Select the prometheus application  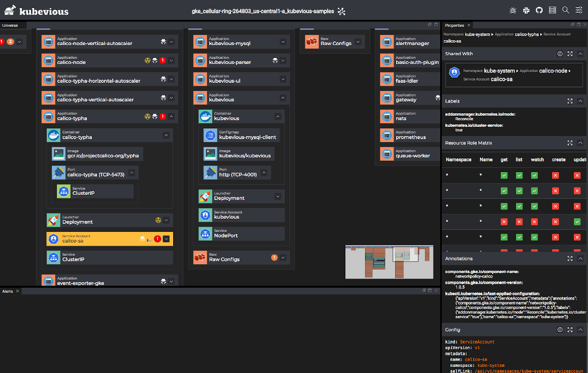[x=410, y=135]
